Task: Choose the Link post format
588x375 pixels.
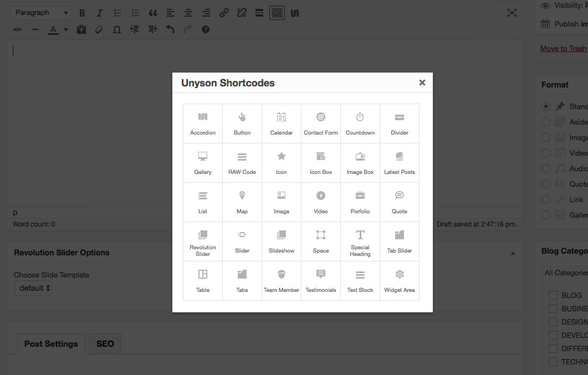Action: [x=546, y=199]
